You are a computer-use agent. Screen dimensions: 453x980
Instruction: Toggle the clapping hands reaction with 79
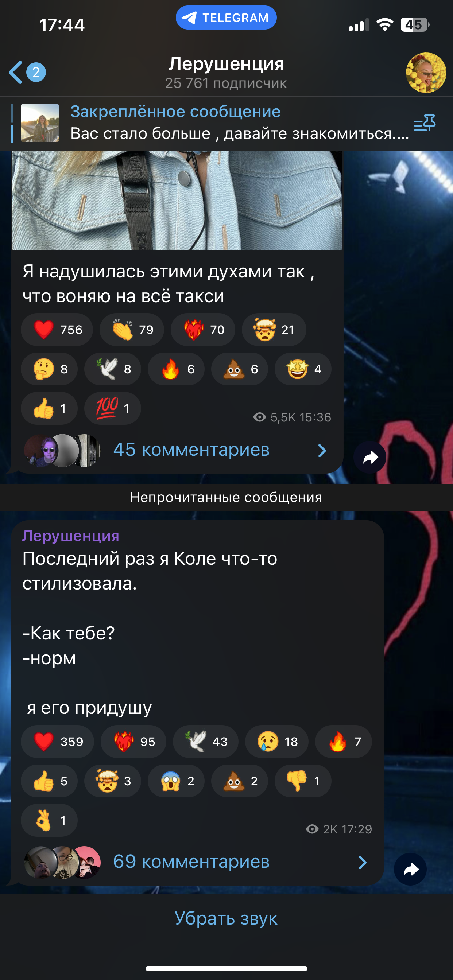132,330
